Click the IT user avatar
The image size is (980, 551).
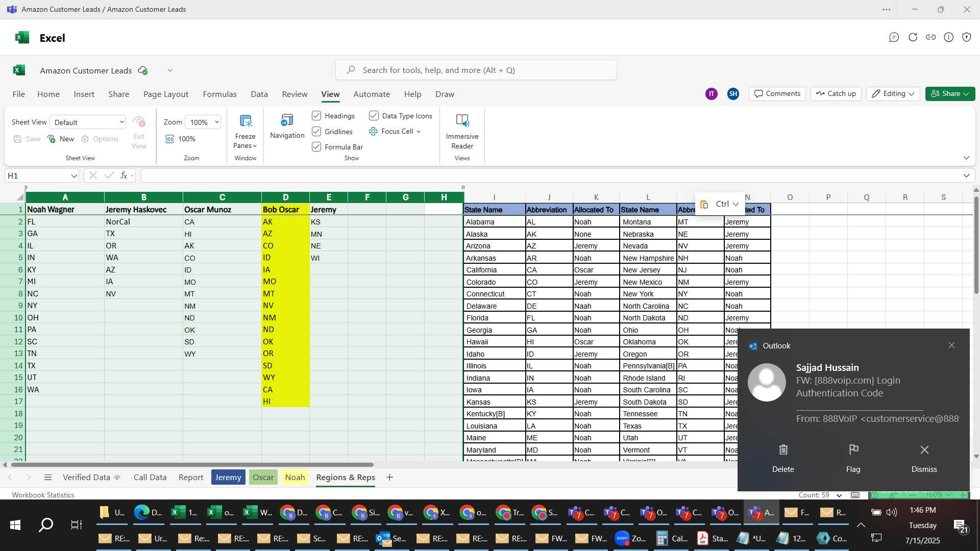coord(711,94)
